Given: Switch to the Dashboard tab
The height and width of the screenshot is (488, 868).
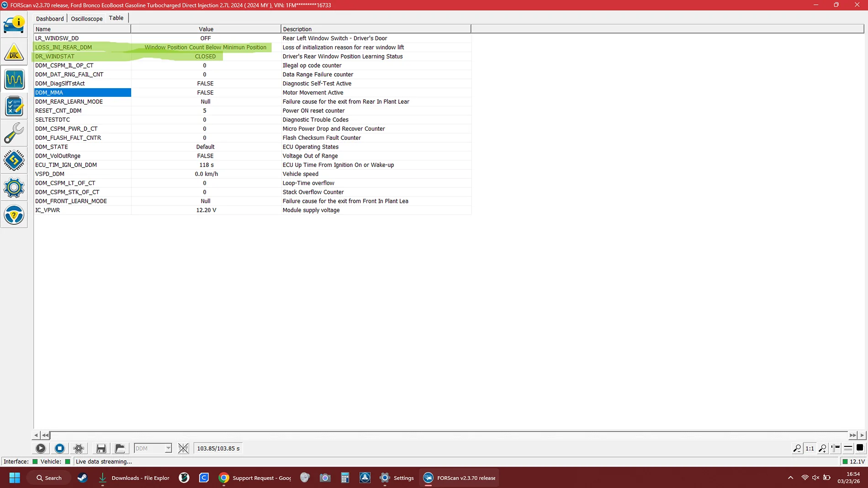Looking at the screenshot, I should pyautogui.click(x=50, y=19).
